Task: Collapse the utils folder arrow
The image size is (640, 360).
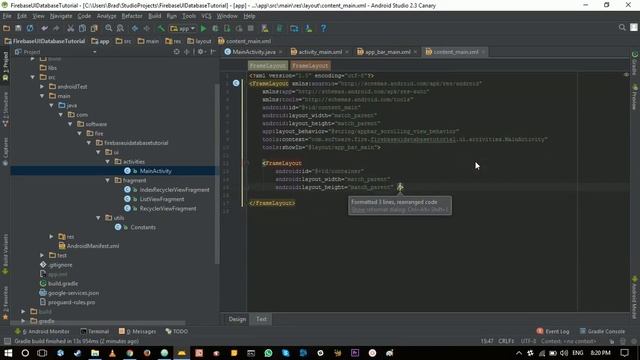Action: [98, 218]
